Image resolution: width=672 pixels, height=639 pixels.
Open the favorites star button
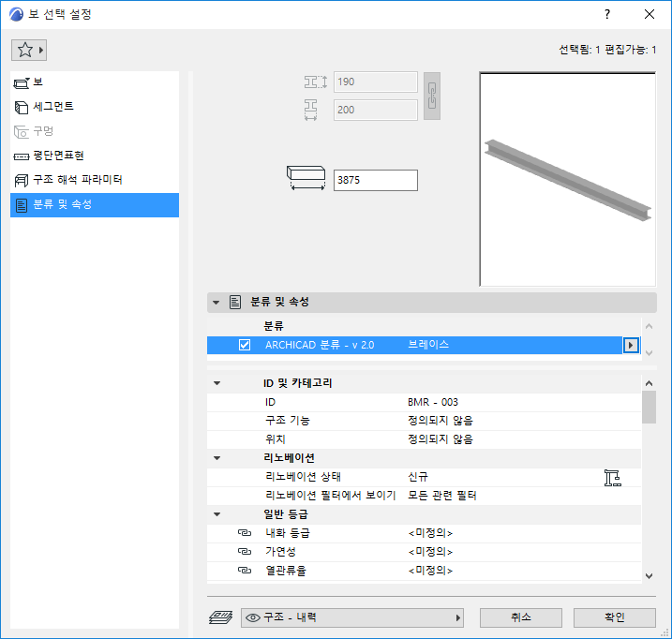click(29, 51)
